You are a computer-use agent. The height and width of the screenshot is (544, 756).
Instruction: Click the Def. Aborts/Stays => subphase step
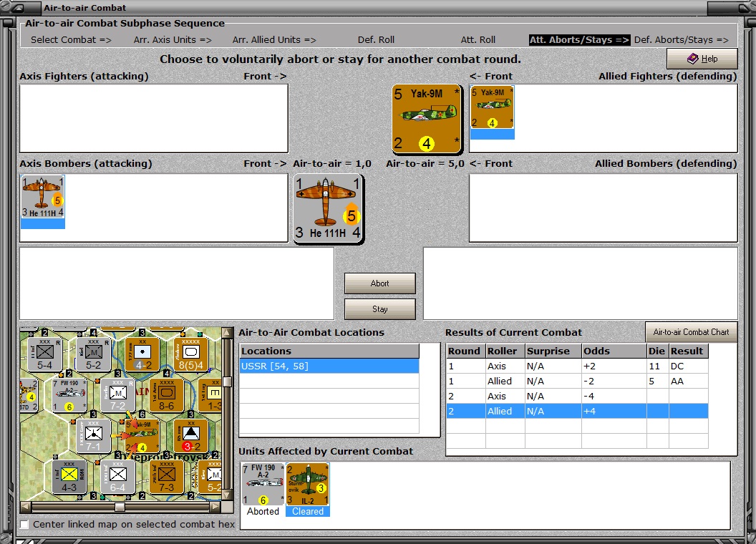pyautogui.click(x=681, y=40)
